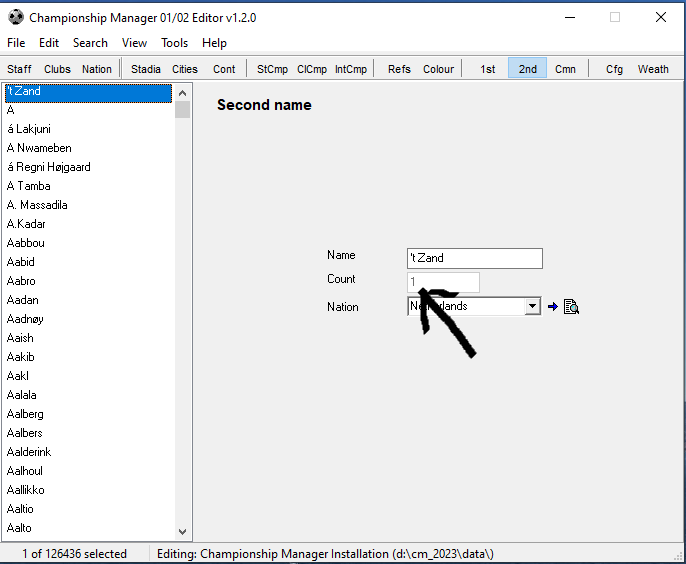Screen dimensions: 686x564
Task: Switch to the Nation toolbar section
Action: pyautogui.click(x=97, y=69)
